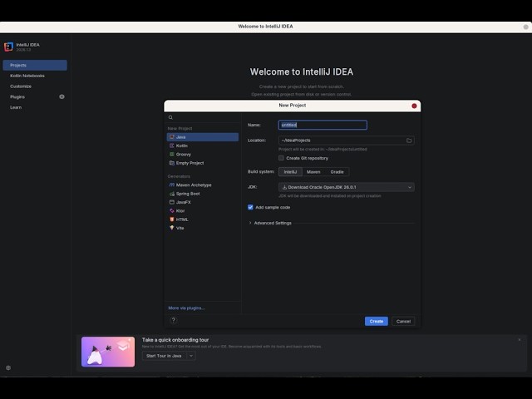Enable Create Git repository checkbox
This screenshot has width=532, height=399.
[281, 158]
